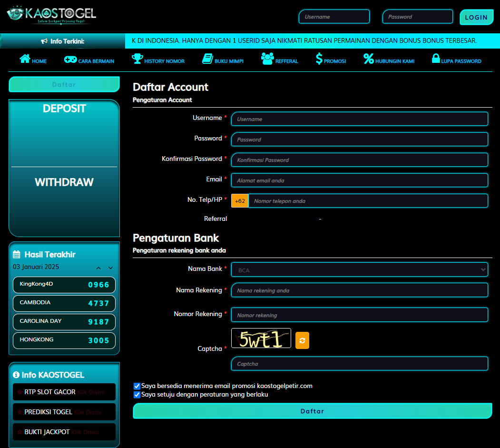Select the CAROLINA DAY result row

(x=64, y=322)
